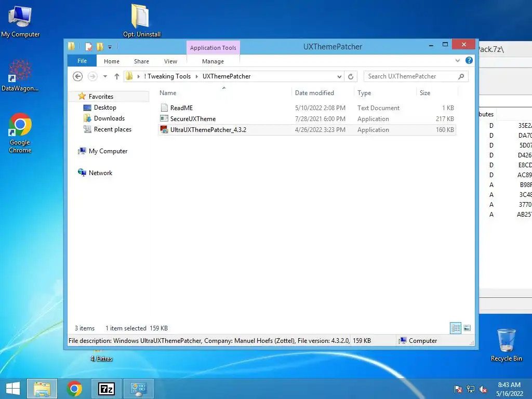
Task: Select the SecureUXTheme application icon
Action: click(x=164, y=118)
